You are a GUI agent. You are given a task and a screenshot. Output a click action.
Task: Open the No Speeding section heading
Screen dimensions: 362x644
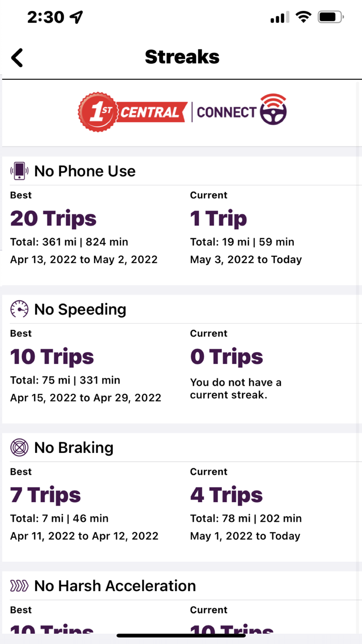click(x=80, y=309)
